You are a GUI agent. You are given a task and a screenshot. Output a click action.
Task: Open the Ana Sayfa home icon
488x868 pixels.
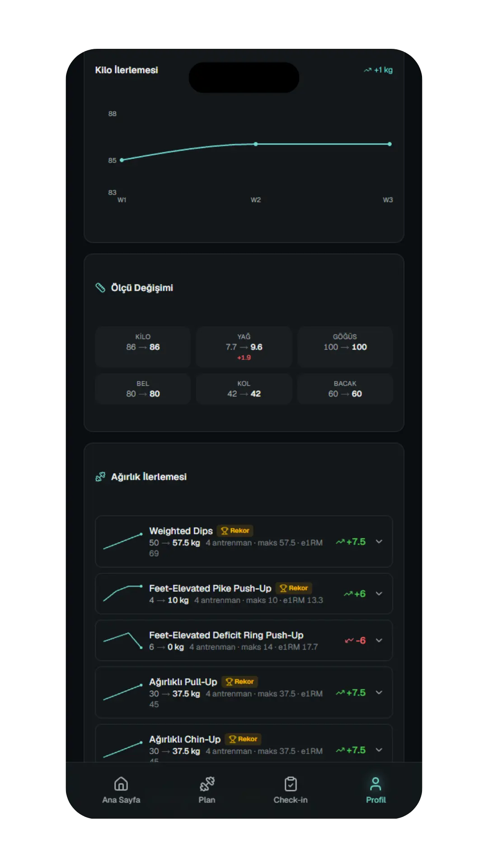[121, 783]
